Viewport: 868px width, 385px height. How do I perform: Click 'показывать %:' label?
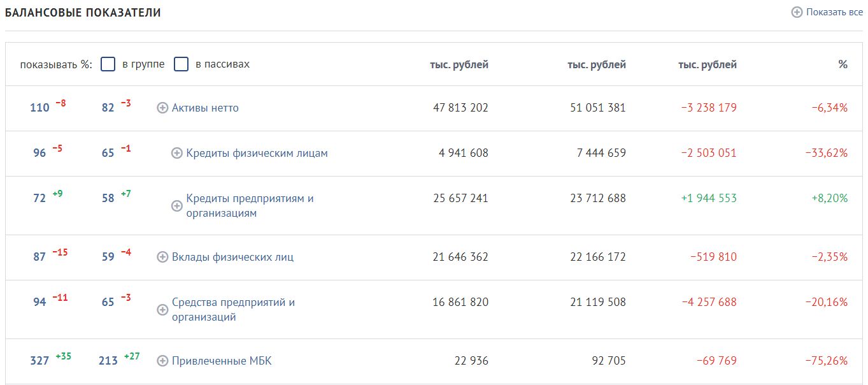(56, 64)
